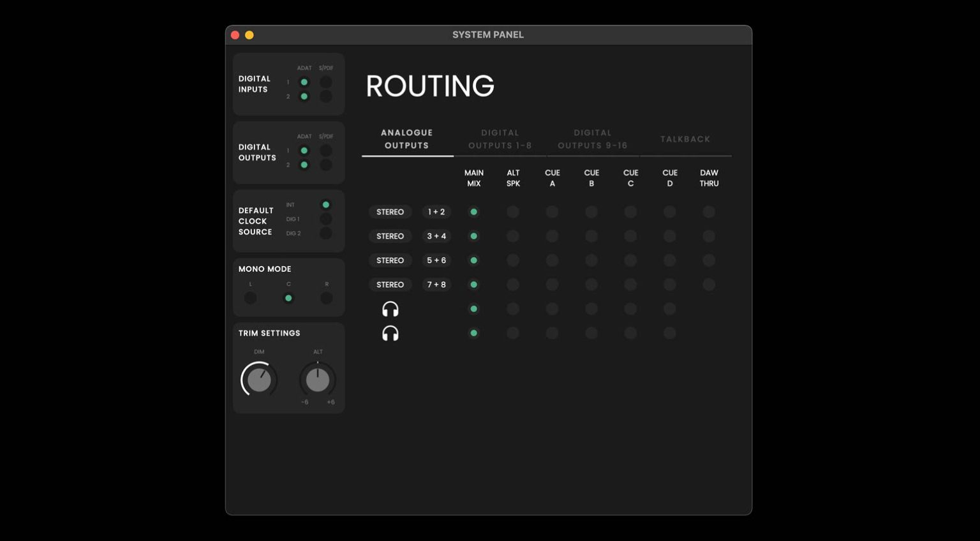Open the DIGITAL OUTPUTS 1-8 tab
Image resolution: width=980 pixels, height=541 pixels.
(500, 138)
